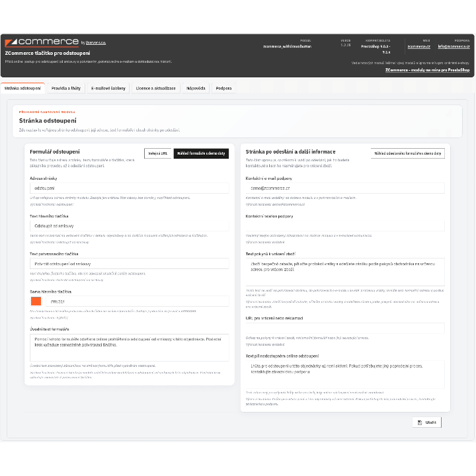Click the Barva hlavního tlačítka label
Viewport: 476px width, 476px height.
[x=50, y=292]
